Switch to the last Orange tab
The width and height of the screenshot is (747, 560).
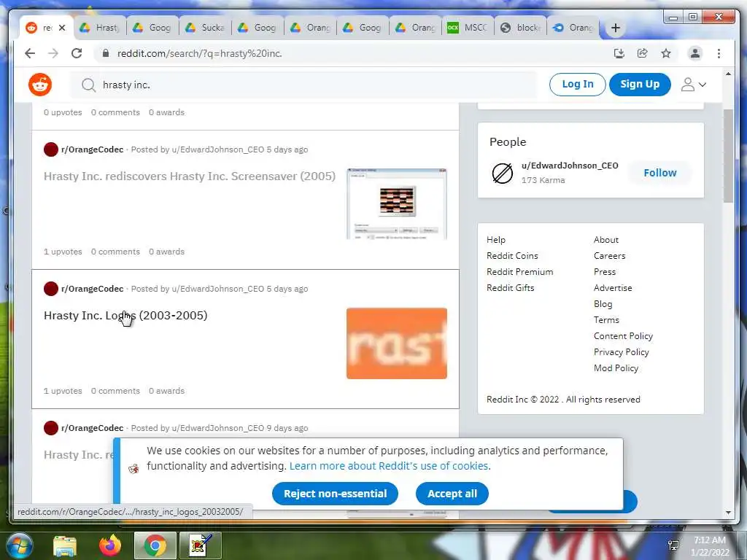[573, 28]
